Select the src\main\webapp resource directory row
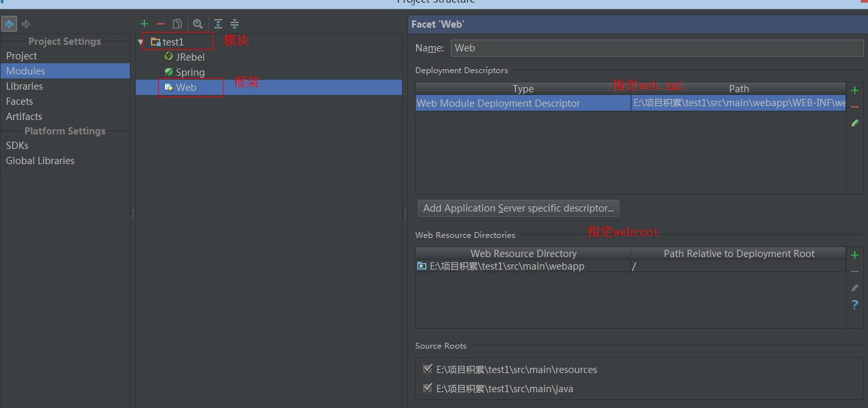This screenshot has width=868, height=408. (631, 266)
